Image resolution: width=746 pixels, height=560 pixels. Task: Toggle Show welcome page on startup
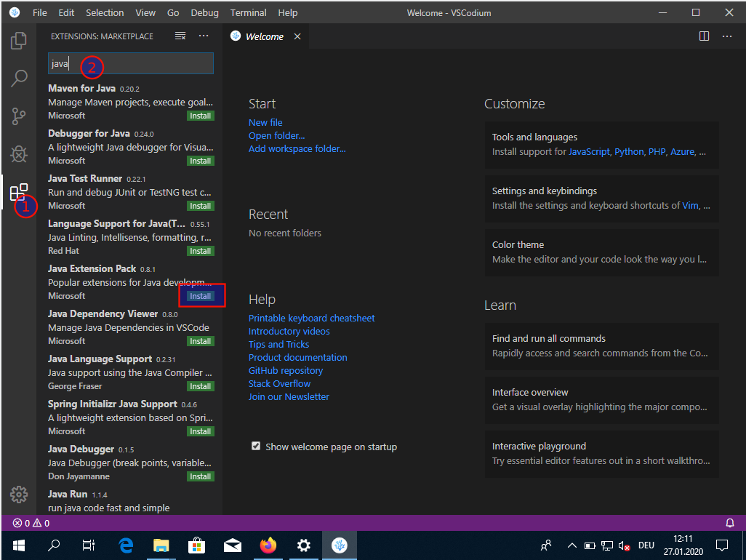pos(256,447)
